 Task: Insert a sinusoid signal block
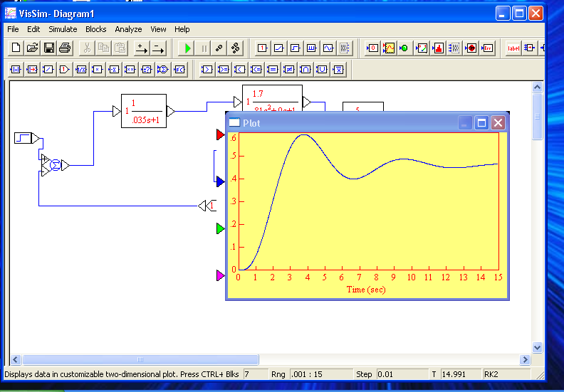(328, 48)
